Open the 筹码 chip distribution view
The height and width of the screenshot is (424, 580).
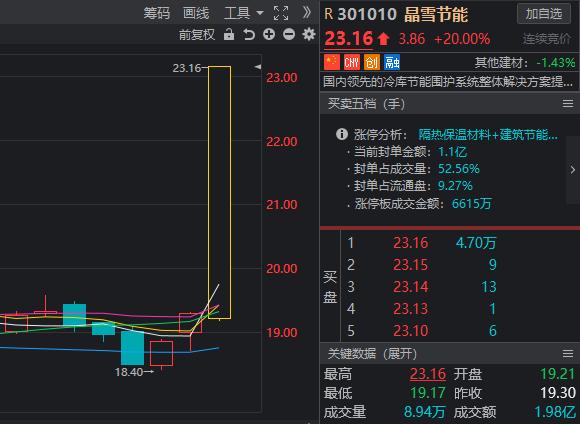point(156,14)
